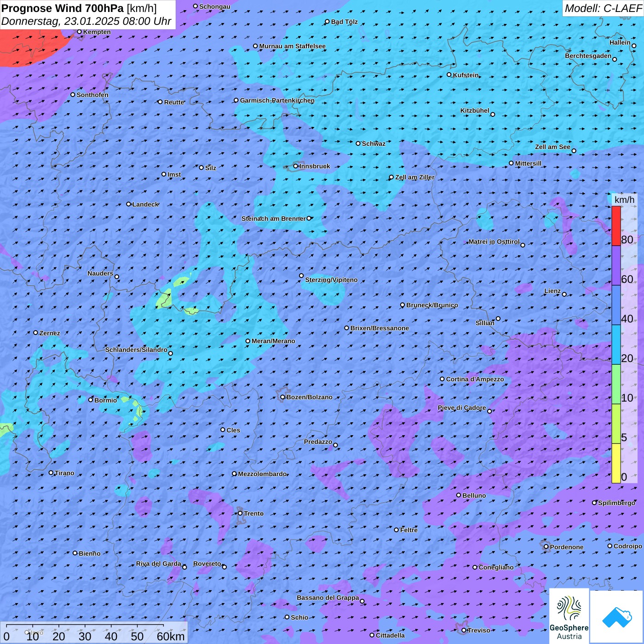The width and height of the screenshot is (644, 644).
Task: Click the 'Zell am See' label
Action: 552,147
